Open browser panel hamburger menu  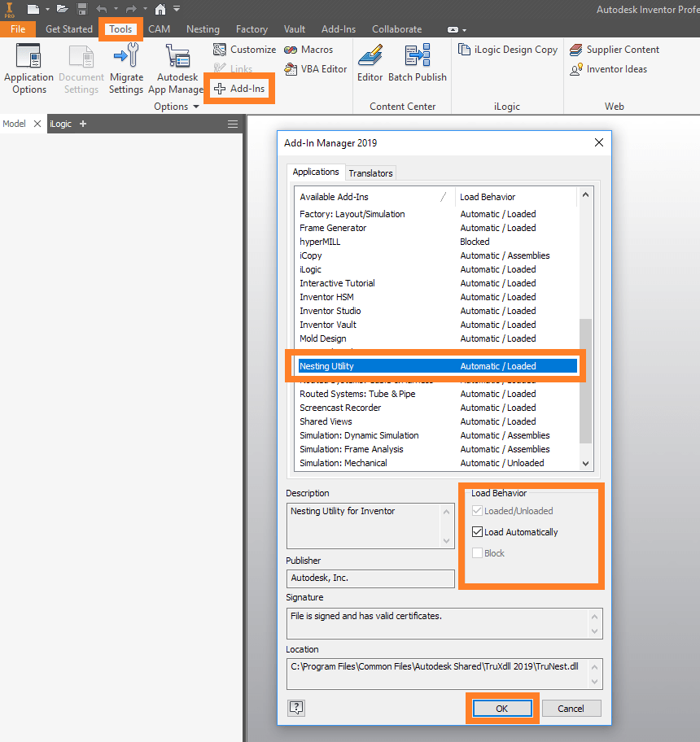pos(233,124)
